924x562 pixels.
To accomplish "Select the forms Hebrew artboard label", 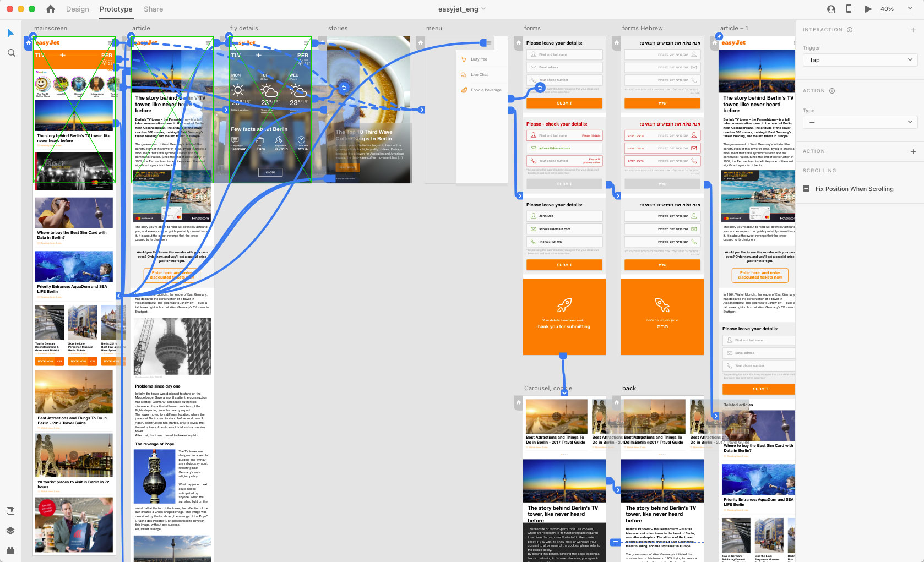I will pyautogui.click(x=642, y=28).
